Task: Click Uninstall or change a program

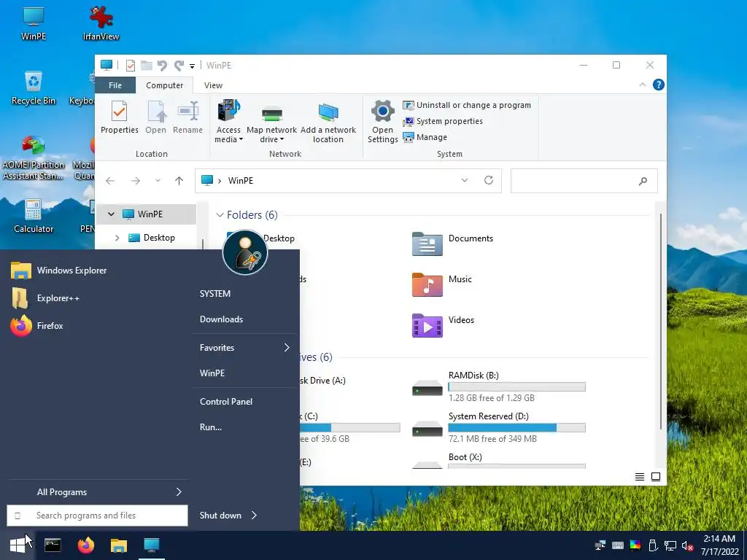Action: 467,105
